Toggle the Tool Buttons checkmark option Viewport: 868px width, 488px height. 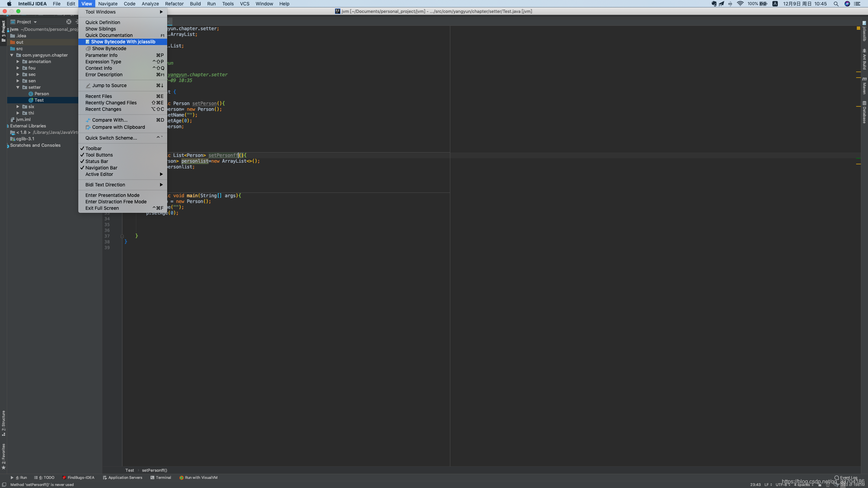pyautogui.click(x=122, y=155)
